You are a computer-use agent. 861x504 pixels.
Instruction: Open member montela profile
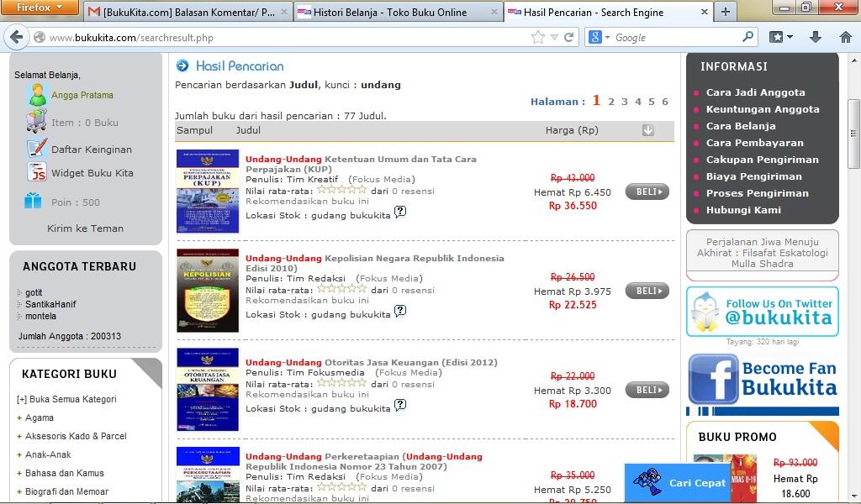(40, 316)
